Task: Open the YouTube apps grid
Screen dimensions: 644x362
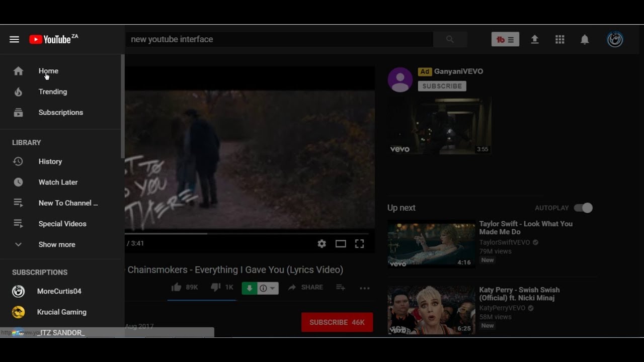Action: [x=560, y=39]
